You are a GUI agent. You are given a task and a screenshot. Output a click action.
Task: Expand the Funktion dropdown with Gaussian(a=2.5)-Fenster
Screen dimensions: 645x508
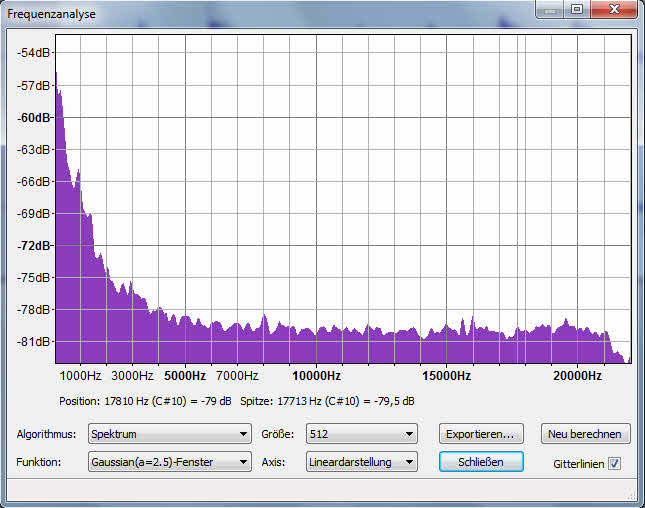(169, 462)
